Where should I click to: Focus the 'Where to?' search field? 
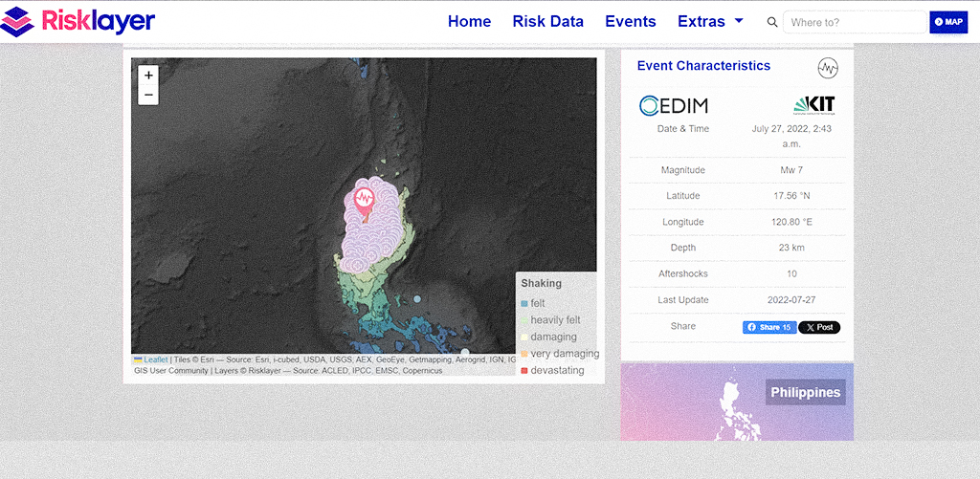coord(855,22)
